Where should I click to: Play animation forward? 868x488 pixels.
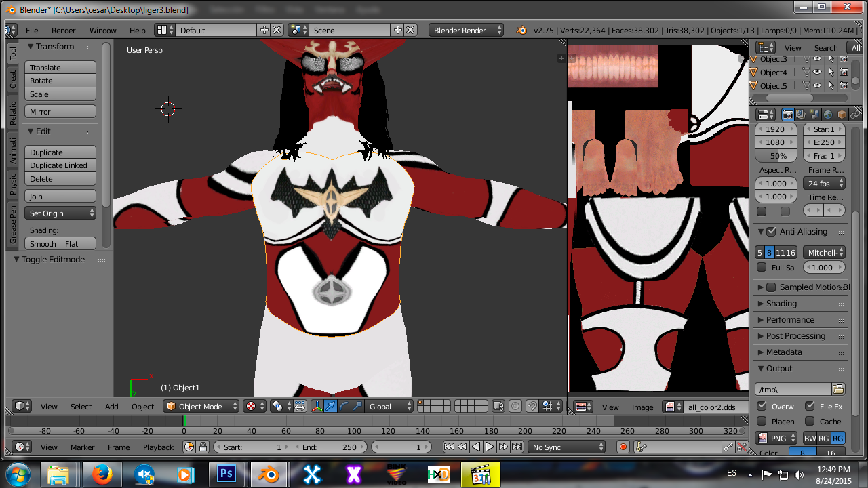tap(490, 447)
